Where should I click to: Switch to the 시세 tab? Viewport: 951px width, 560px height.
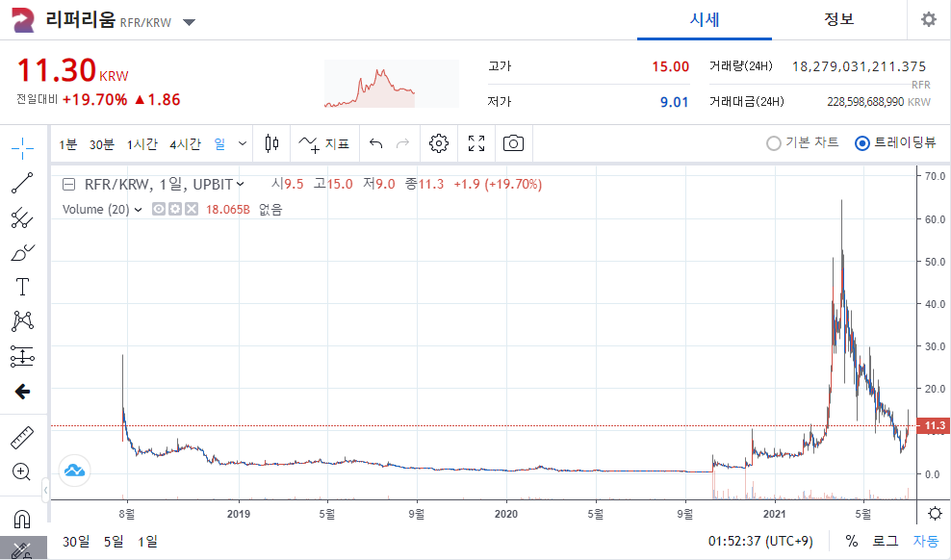click(x=705, y=19)
